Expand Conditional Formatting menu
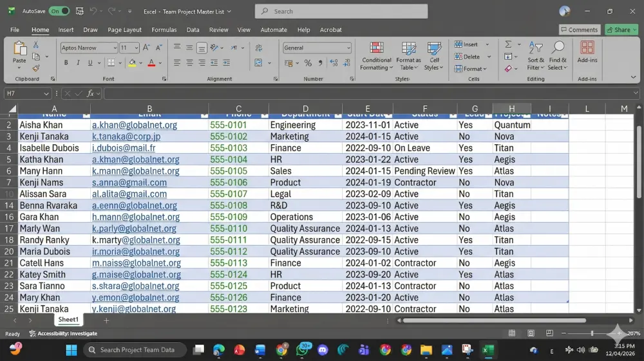 tap(376, 56)
